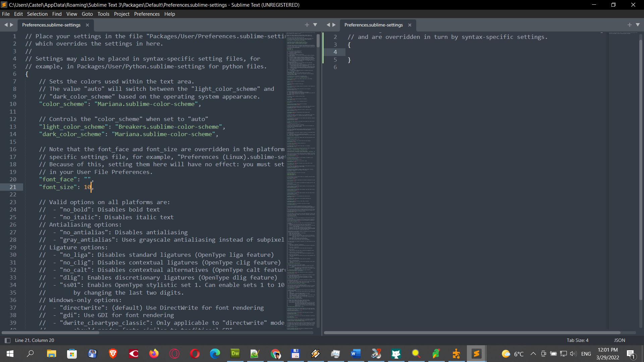Screen dimensions: 644x362
Task: Open Windows Start menu
Action: point(10,354)
